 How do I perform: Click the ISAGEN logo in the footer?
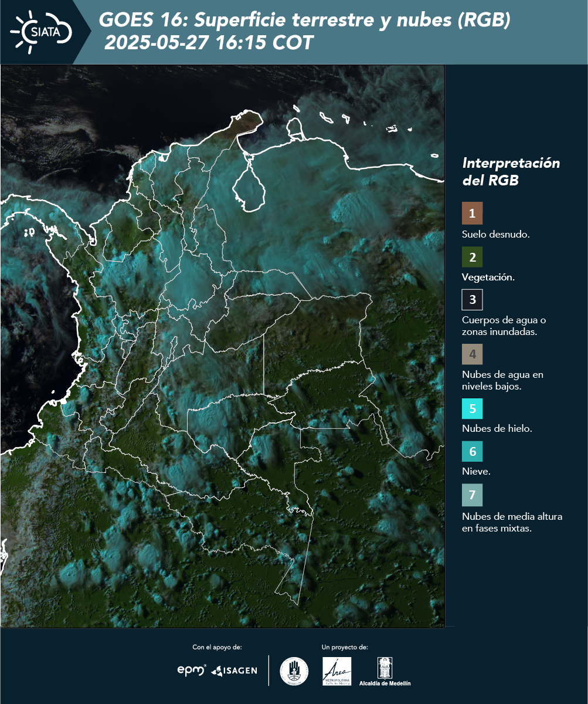tap(234, 671)
